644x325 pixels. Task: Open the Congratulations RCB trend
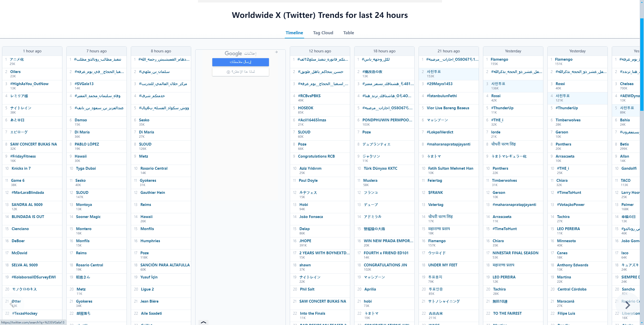[316, 156]
